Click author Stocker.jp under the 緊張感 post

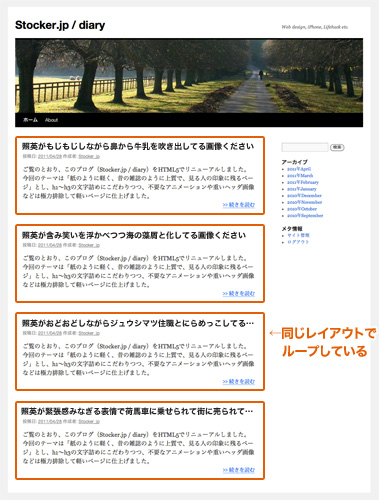pos(89,421)
